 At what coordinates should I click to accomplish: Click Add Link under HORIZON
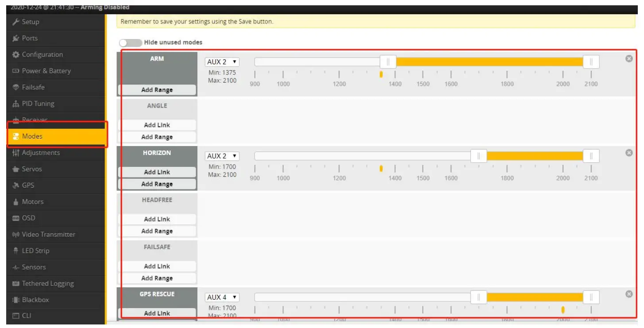157,172
